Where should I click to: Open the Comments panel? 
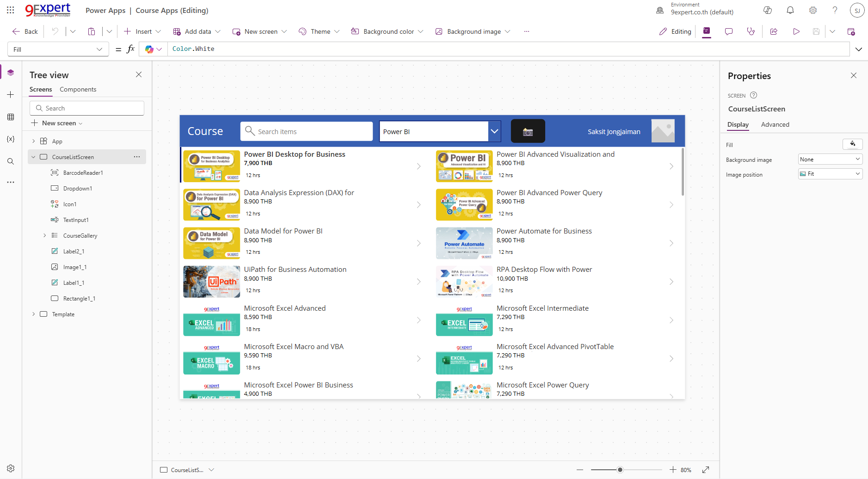pos(729,31)
